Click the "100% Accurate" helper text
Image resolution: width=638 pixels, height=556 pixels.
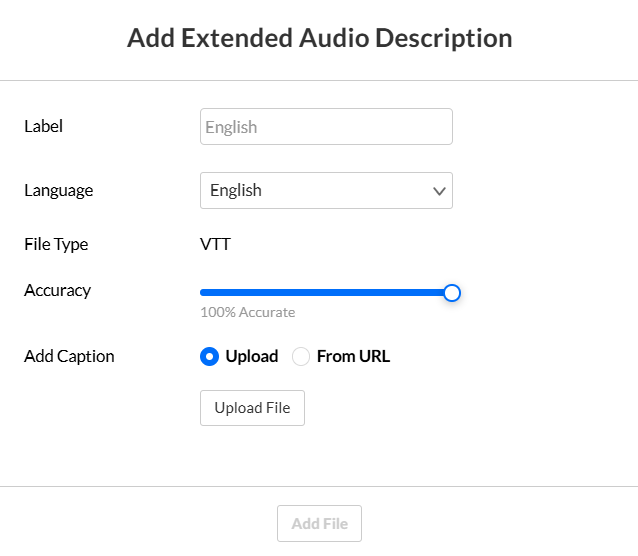pyautogui.click(x=247, y=312)
